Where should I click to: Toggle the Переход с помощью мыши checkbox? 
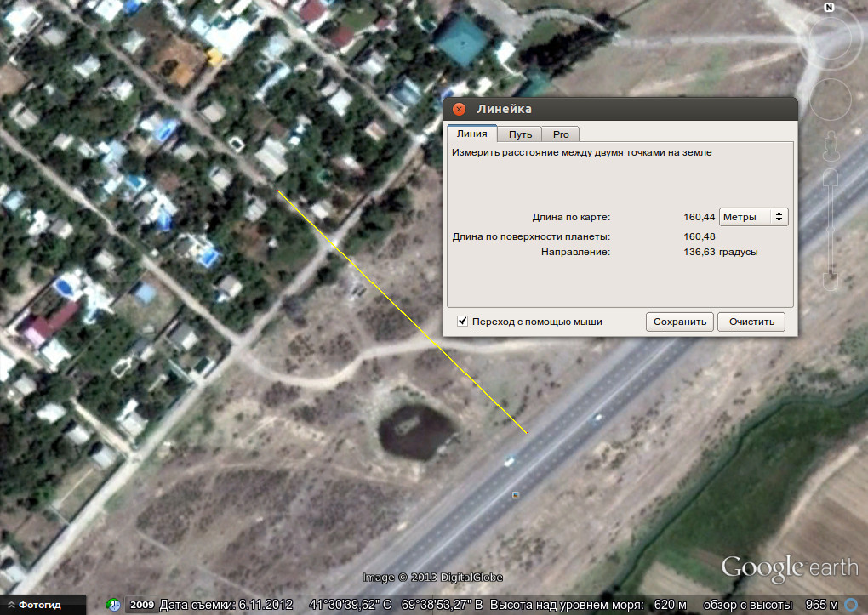[463, 321]
